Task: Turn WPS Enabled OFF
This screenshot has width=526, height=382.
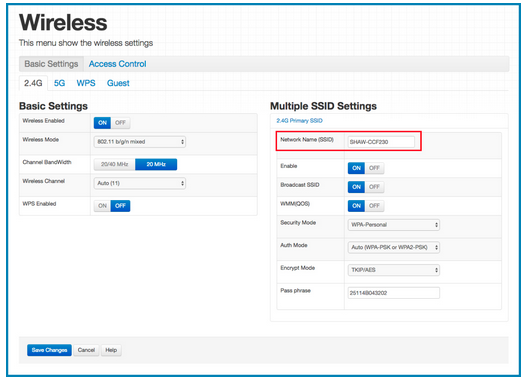Action: tap(120, 206)
